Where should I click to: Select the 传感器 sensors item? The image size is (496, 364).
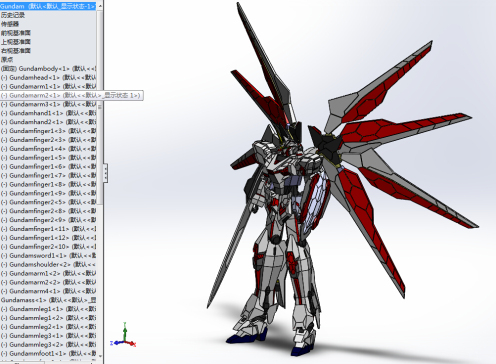[x=10, y=24]
